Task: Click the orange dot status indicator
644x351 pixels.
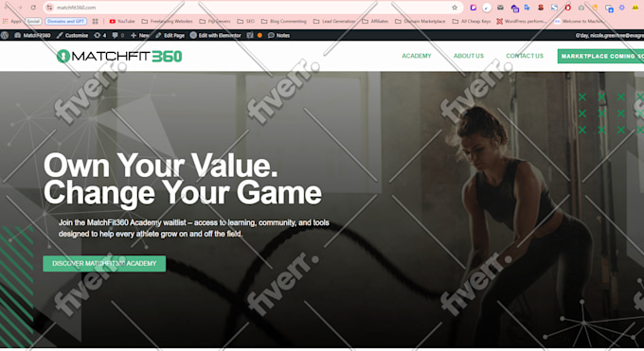Action: point(259,35)
